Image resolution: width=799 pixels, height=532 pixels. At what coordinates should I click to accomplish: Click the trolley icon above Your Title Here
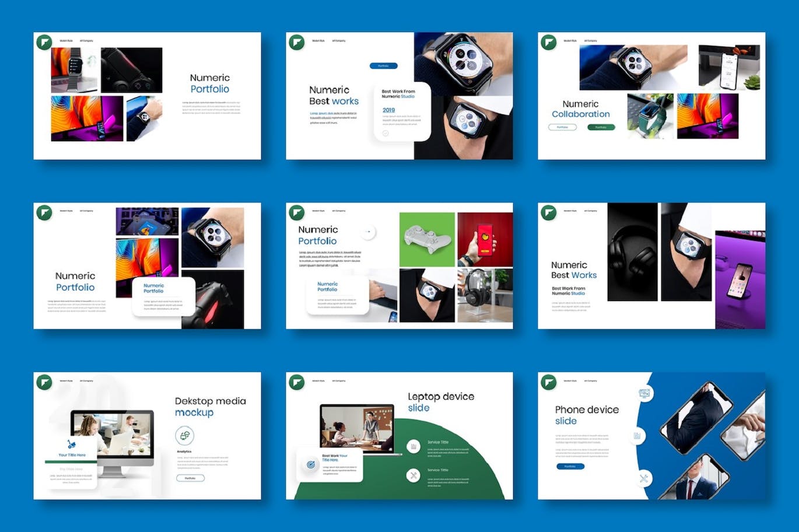[x=72, y=444]
